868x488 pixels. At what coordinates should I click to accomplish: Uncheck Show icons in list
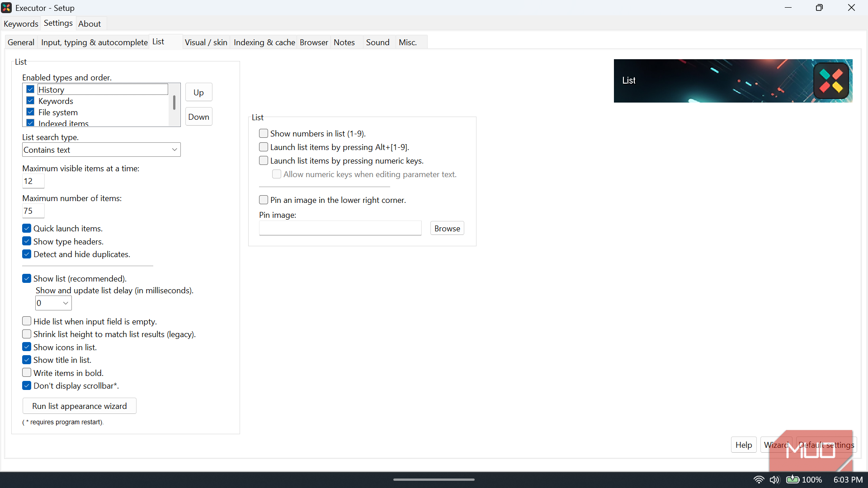point(27,347)
